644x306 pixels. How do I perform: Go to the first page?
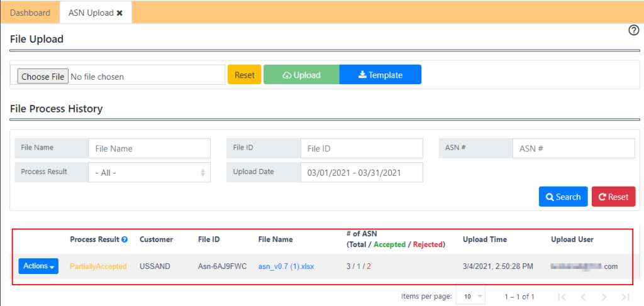[563, 297]
